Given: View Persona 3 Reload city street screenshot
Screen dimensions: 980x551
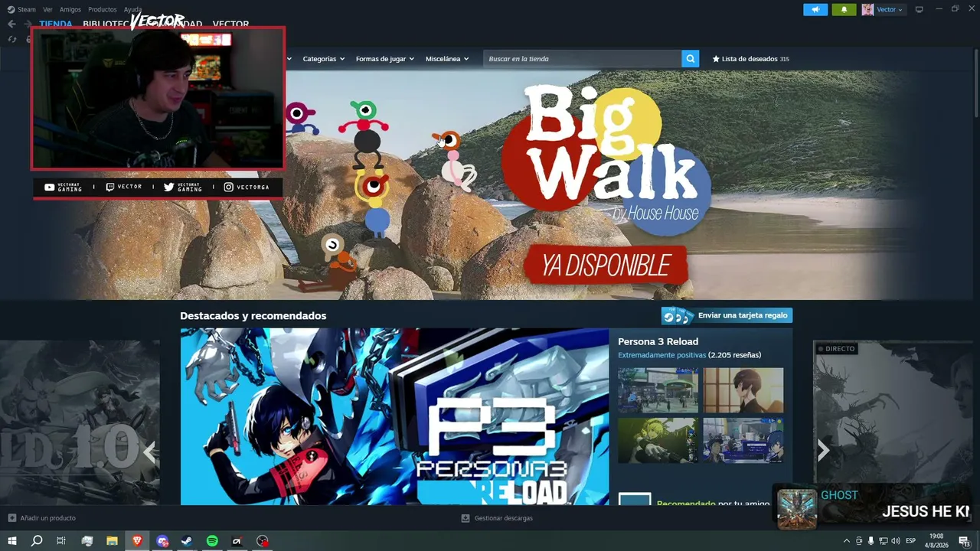Looking at the screenshot, I should [x=658, y=390].
